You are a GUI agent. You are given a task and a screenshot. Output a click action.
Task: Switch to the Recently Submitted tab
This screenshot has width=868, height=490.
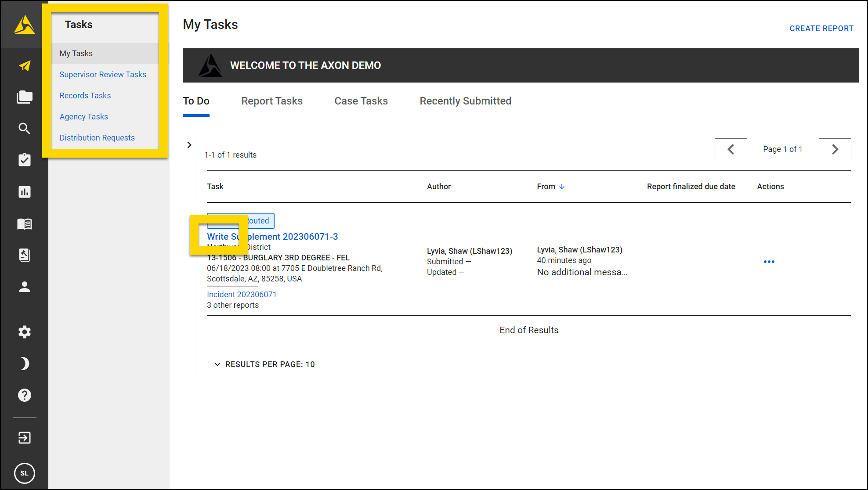tap(465, 101)
